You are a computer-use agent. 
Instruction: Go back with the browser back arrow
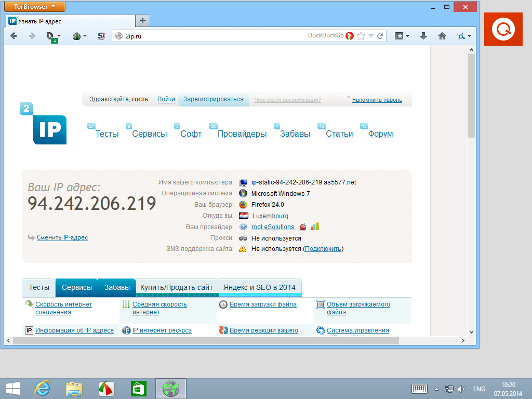tap(14, 36)
